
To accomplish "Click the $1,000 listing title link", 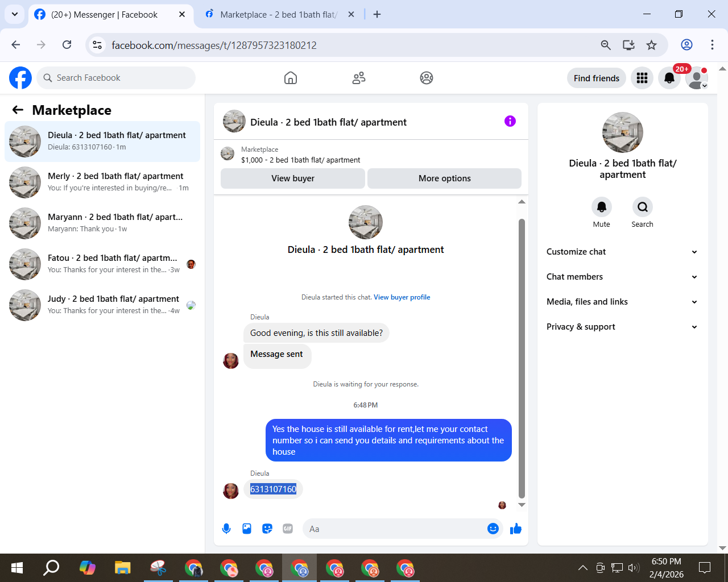I will coord(300,160).
